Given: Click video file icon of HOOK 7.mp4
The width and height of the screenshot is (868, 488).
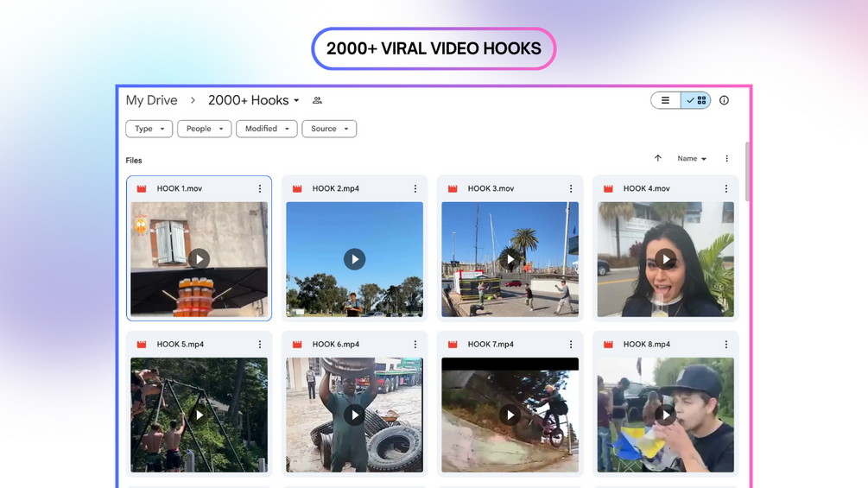Looking at the screenshot, I should [x=453, y=344].
